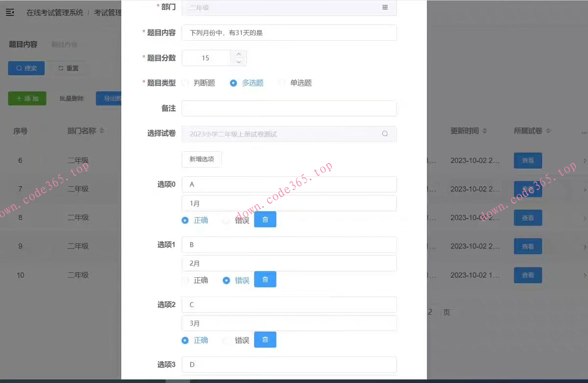Click the magnifier icon in 选择试卷 field
This screenshot has width=588, height=383.
coord(385,134)
